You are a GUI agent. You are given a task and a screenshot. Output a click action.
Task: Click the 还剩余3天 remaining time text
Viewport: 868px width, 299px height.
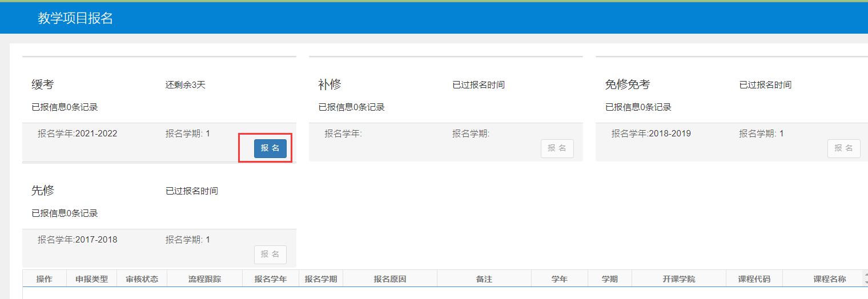click(x=185, y=85)
